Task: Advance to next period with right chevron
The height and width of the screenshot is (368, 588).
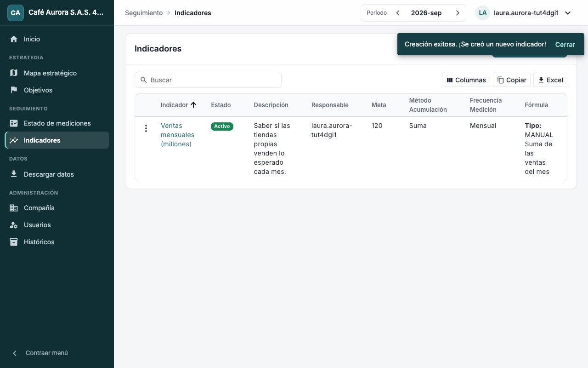Action: (x=458, y=13)
